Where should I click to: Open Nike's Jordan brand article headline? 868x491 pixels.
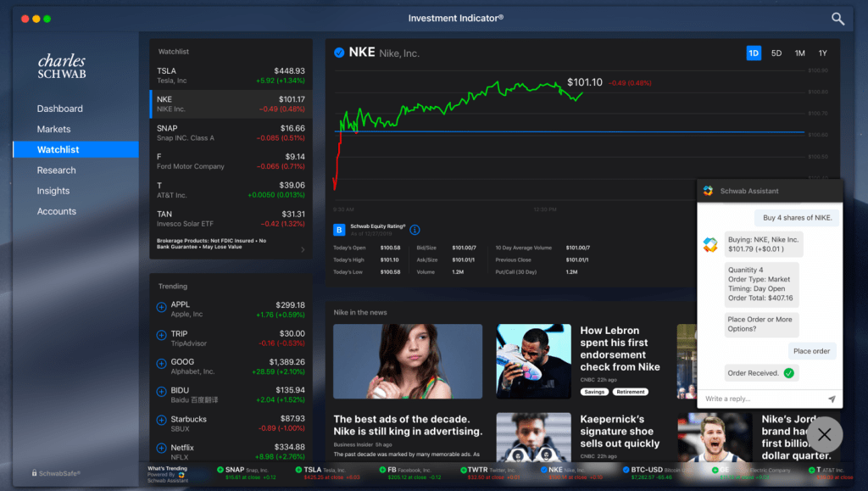click(796, 438)
